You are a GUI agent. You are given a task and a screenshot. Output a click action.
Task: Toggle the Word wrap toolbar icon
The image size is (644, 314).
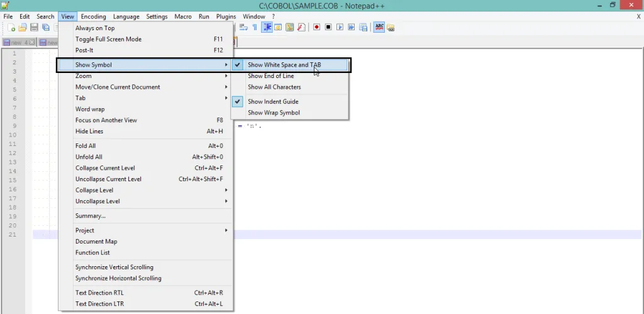[243, 27]
